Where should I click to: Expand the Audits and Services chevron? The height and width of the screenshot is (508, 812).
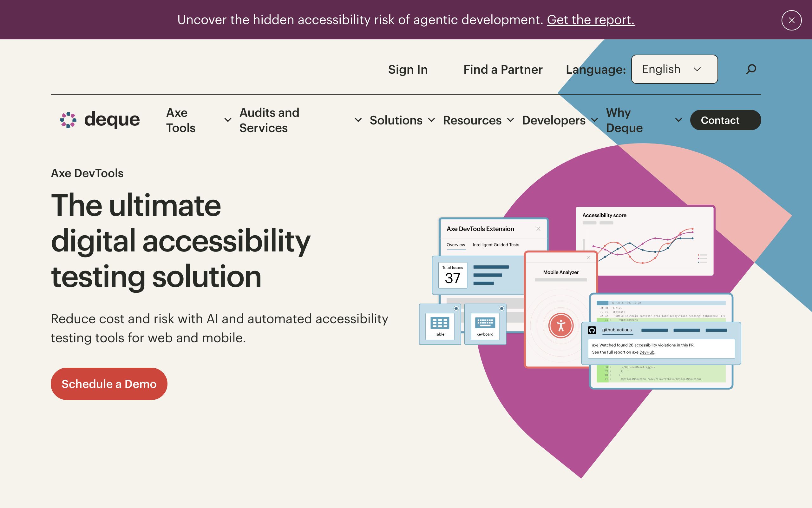click(x=358, y=120)
